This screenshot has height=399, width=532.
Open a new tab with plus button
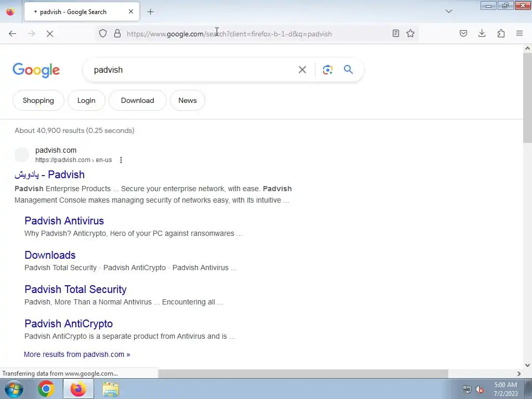150,12
